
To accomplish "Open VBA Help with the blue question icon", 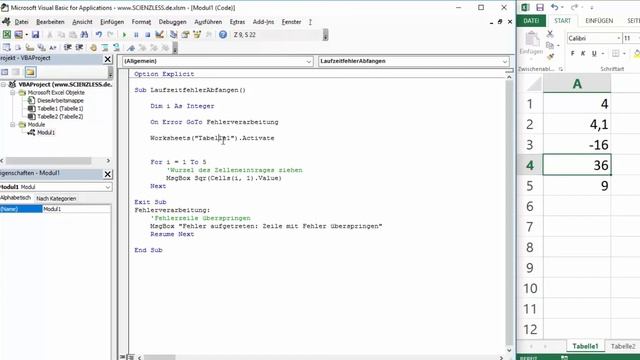I will [223, 35].
